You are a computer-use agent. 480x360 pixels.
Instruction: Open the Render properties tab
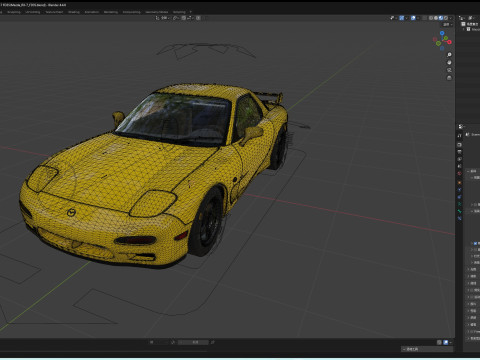coord(460,145)
